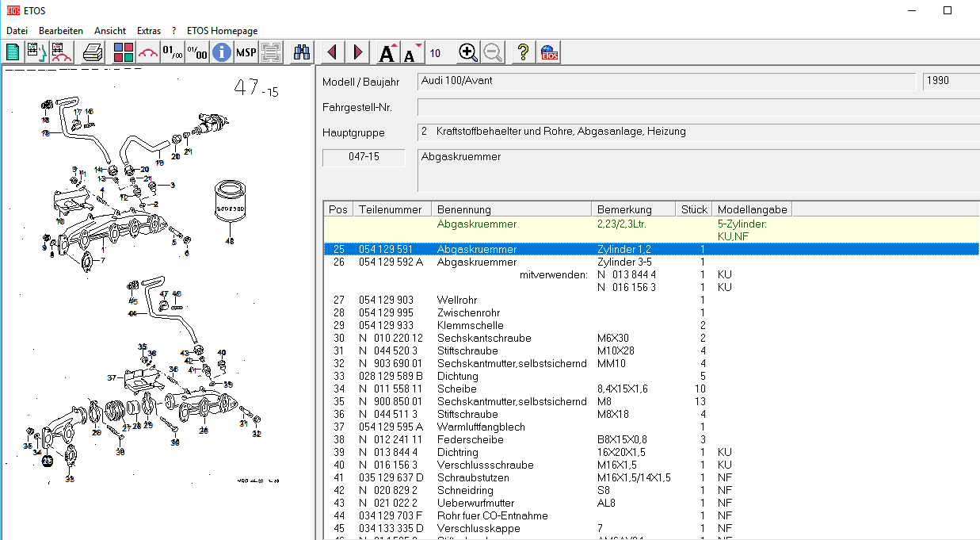Click the printer icon in the toolbar

[x=93, y=53]
